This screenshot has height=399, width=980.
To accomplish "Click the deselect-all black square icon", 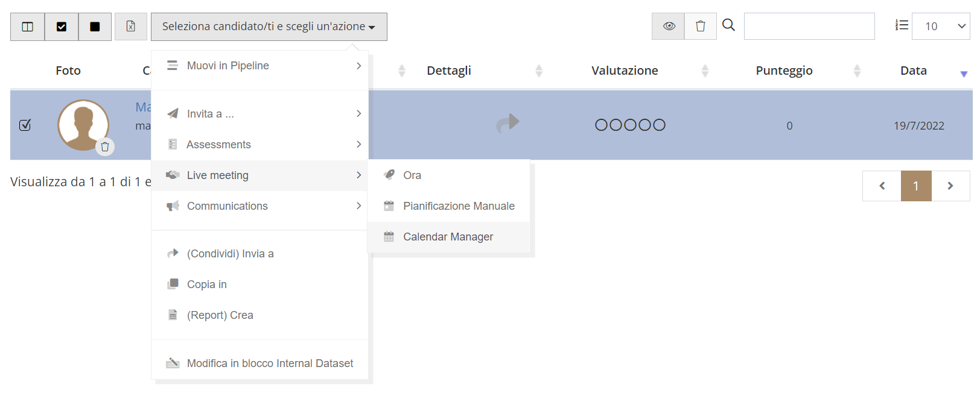I will [95, 27].
